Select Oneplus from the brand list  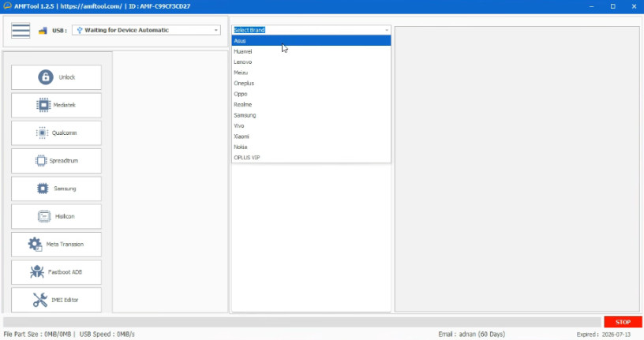coord(311,84)
